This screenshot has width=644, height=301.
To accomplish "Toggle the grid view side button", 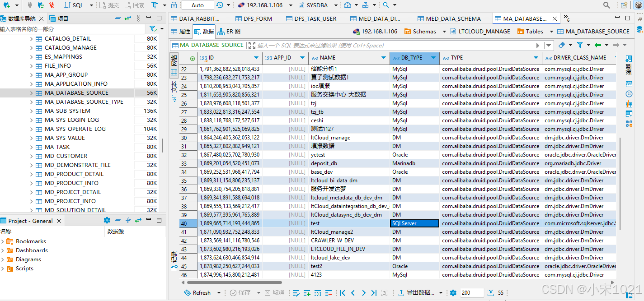I will (x=174, y=66).
